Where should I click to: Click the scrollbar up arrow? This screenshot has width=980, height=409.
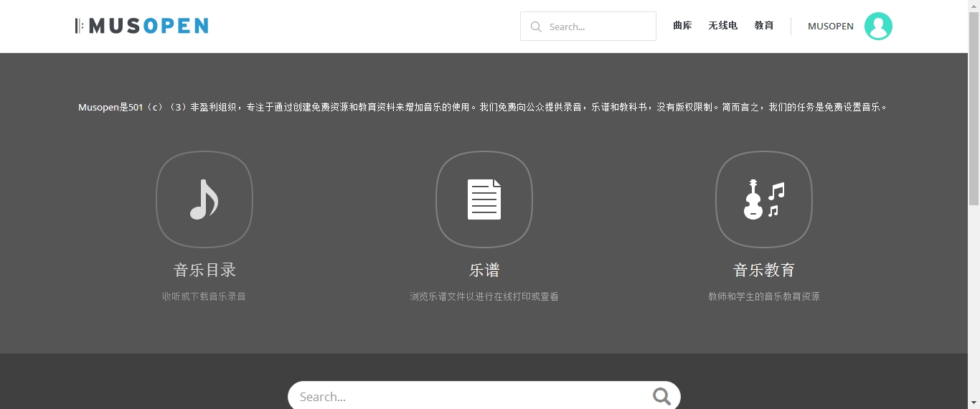click(974, 6)
